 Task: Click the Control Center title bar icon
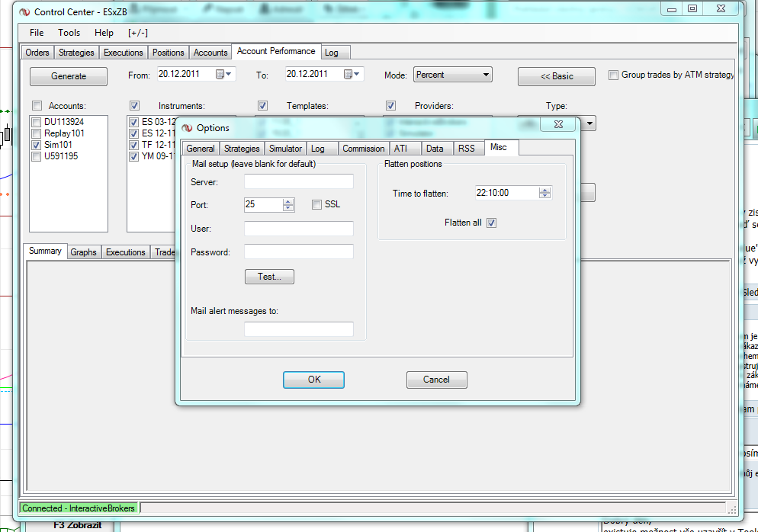[24, 12]
